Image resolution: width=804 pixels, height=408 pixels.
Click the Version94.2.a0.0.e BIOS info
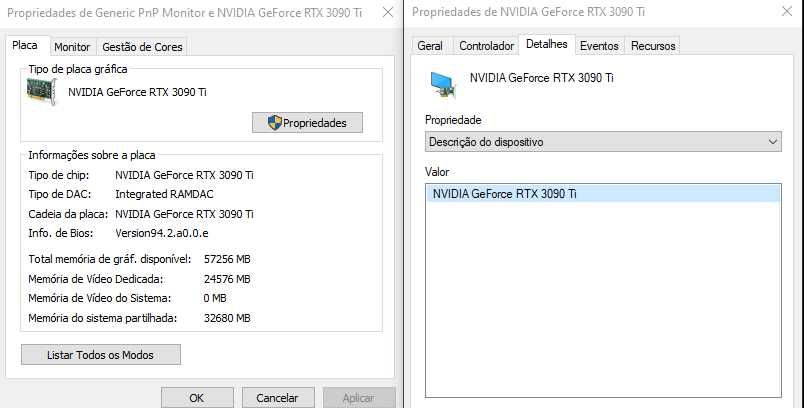pos(162,233)
